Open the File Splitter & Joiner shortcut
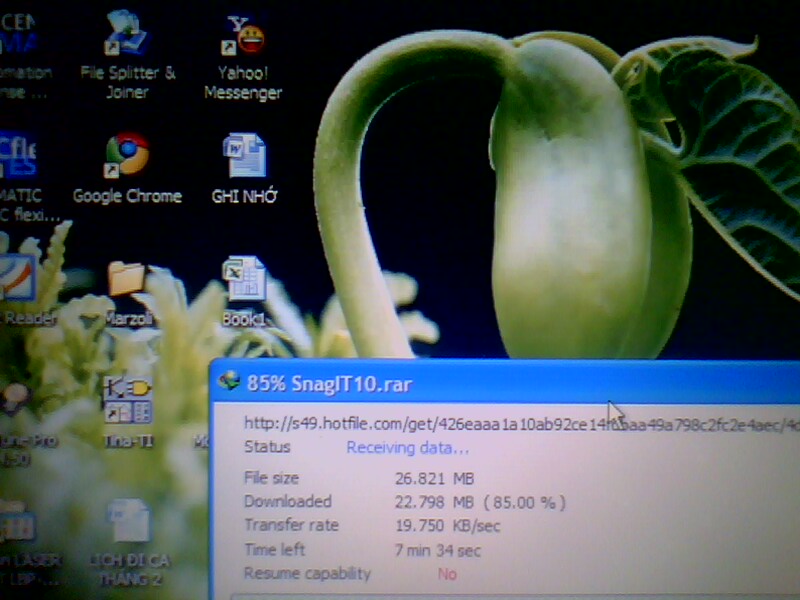 tap(127, 40)
